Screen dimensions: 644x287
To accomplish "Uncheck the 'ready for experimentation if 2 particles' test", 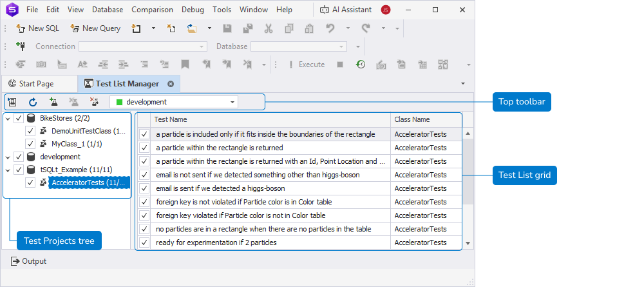I will (144, 242).
